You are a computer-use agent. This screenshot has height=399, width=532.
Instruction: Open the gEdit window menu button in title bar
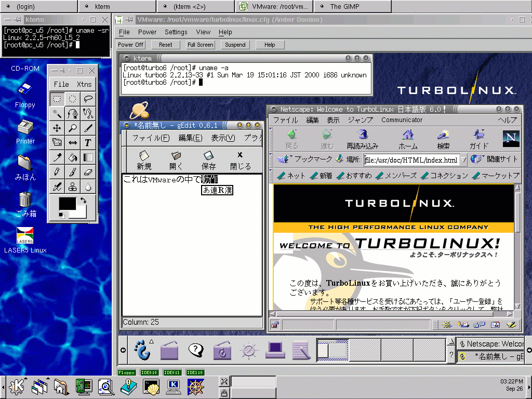tap(127, 125)
